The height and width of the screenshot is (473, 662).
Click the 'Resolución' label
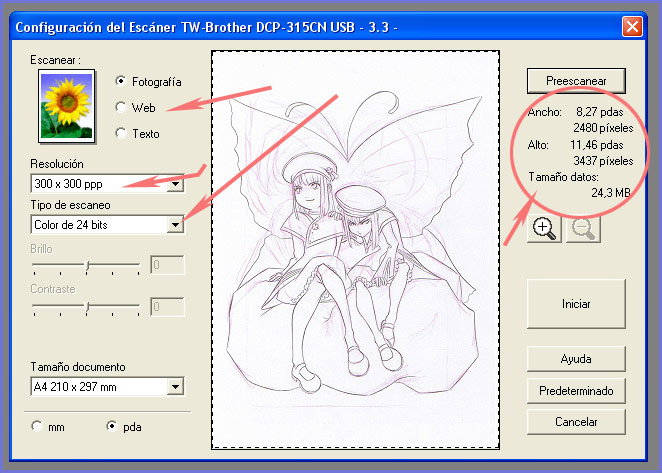point(57,164)
